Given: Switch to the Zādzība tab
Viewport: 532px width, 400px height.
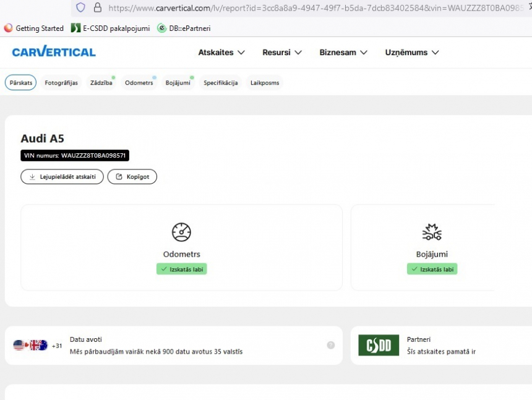Looking at the screenshot, I should [x=101, y=82].
